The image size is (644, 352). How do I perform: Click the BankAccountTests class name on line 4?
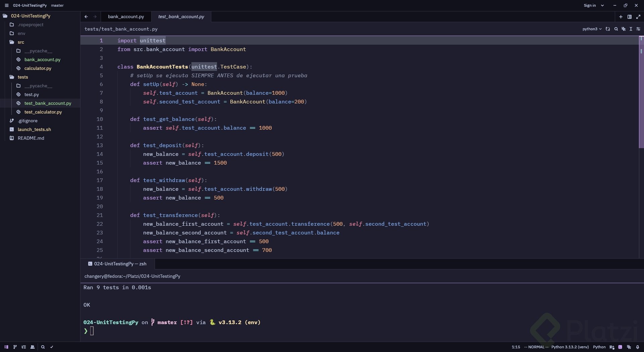pyautogui.click(x=162, y=67)
